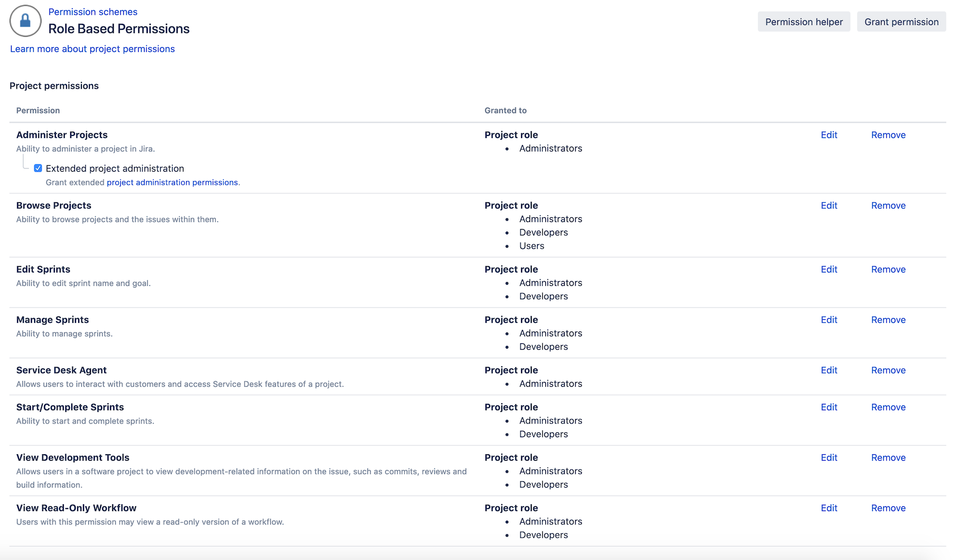Open Learn more about project permissions
Image resolution: width=957 pixels, height=560 pixels.
[92, 48]
